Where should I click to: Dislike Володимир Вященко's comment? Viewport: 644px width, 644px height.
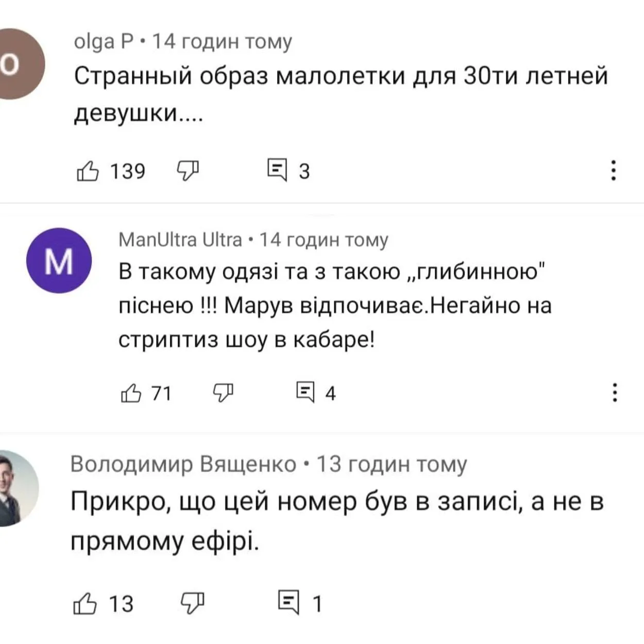tap(193, 603)
